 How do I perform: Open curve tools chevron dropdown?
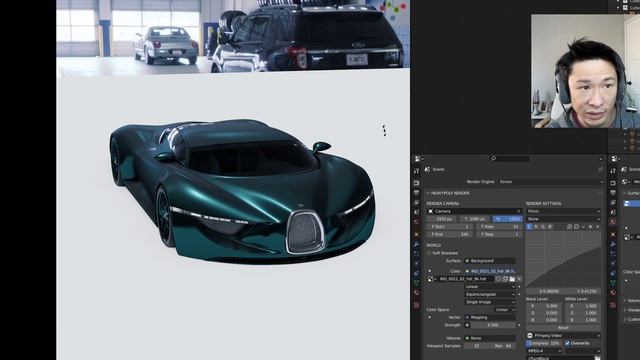(x=583, y=227)
